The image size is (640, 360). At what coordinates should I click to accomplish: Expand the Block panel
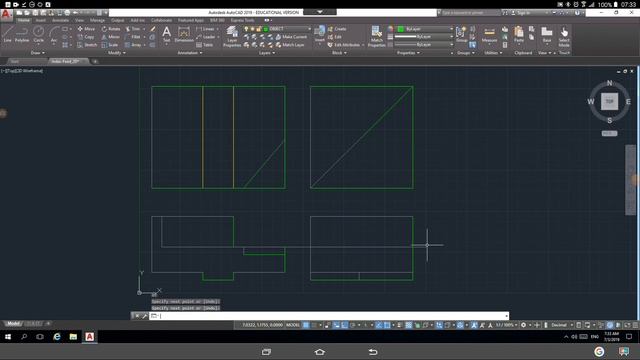click(x=339, y=53)
